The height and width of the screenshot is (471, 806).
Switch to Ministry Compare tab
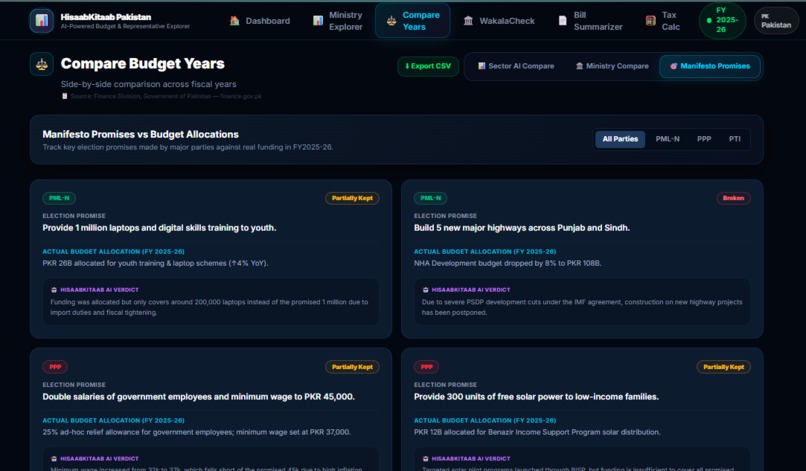pyautogui.click(x=612, y=66)
